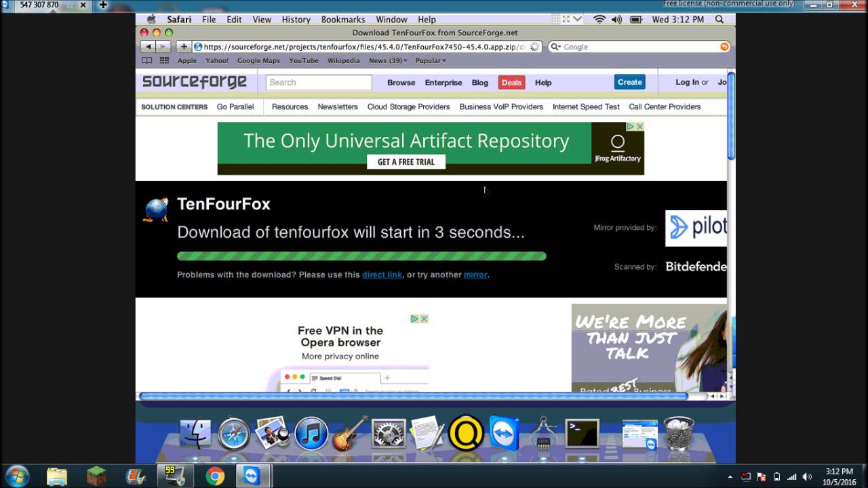
Task: Launch the yellow Q app in dock
Action: pyautogui.click(x=466, y=434)
